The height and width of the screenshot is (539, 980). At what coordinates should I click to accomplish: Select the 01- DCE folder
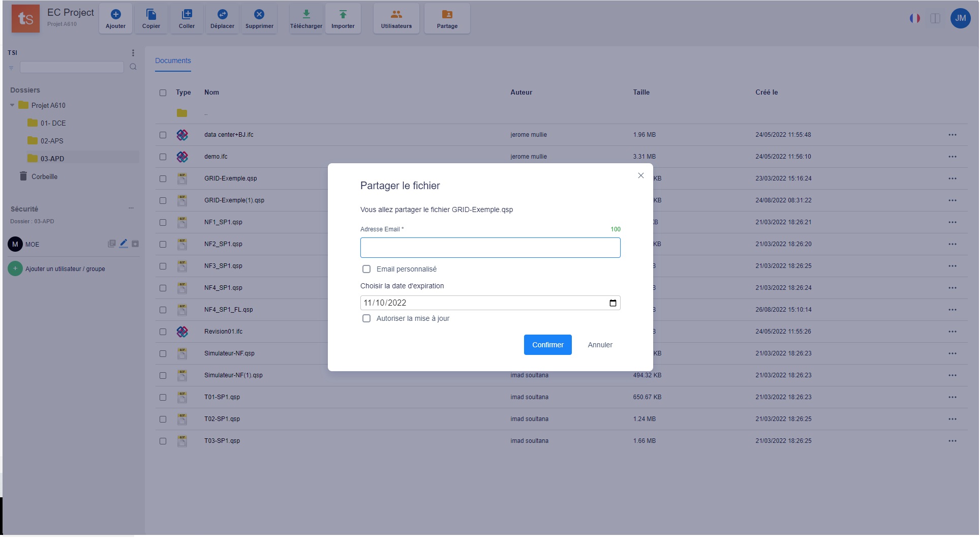point(53,123)
